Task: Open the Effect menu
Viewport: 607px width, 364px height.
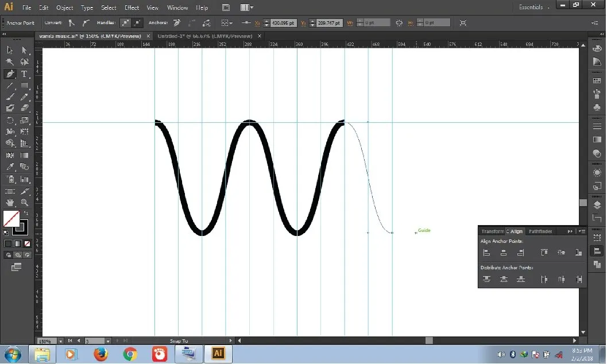Action: pyautogui.click(x=132, y=7)
